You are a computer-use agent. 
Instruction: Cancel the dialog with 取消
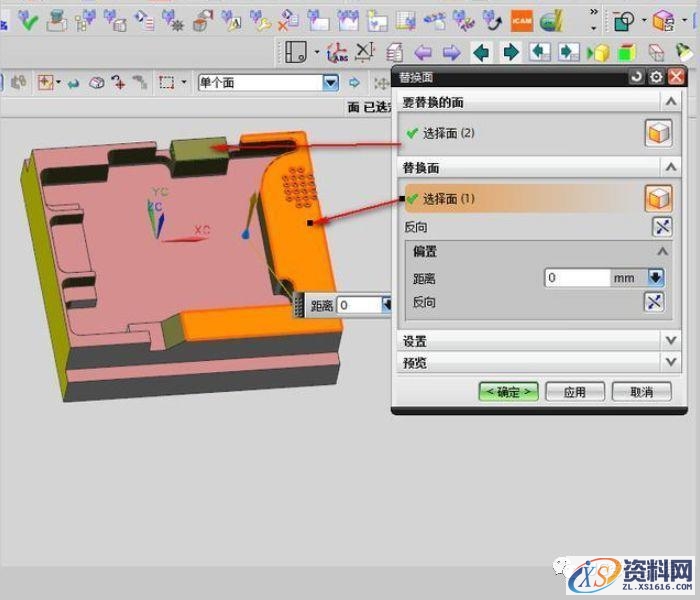[640, 392]
